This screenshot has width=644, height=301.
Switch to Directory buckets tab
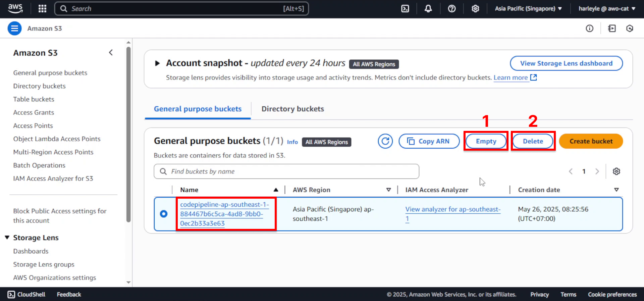coord(293,109)
